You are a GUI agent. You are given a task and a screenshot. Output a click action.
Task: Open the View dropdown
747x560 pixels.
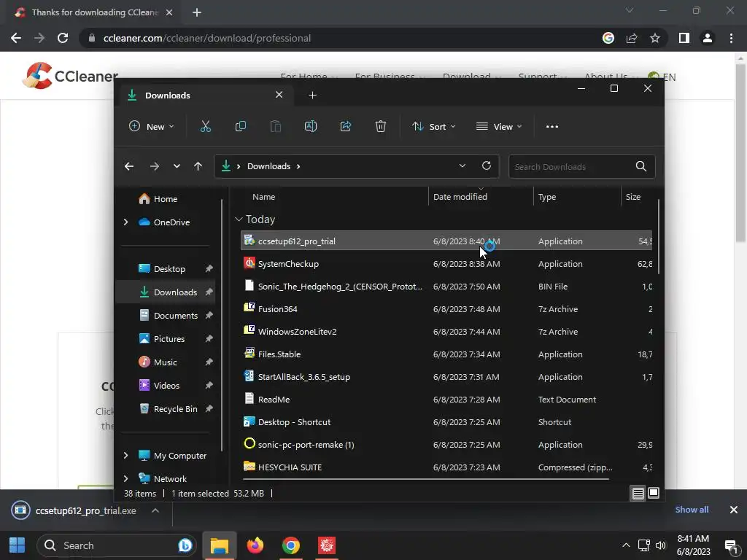pyautogui.click(x=499, y=126)
